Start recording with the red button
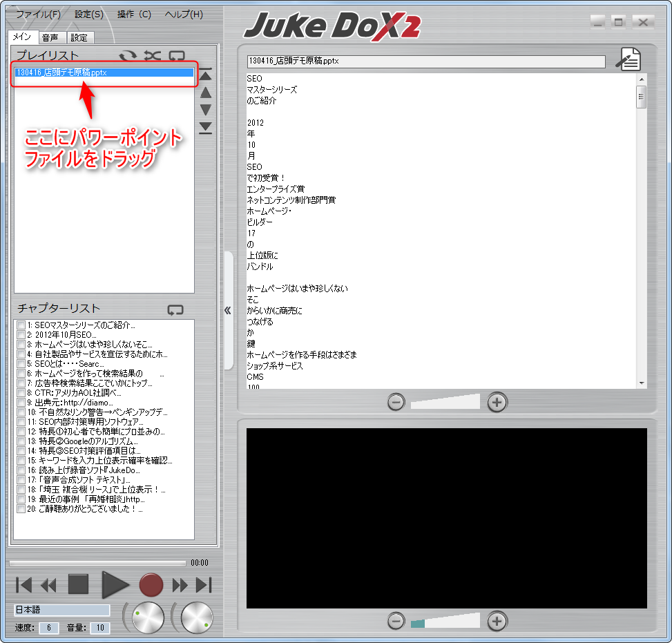This screenshot has width=672, height=643. tap(151, 585)
